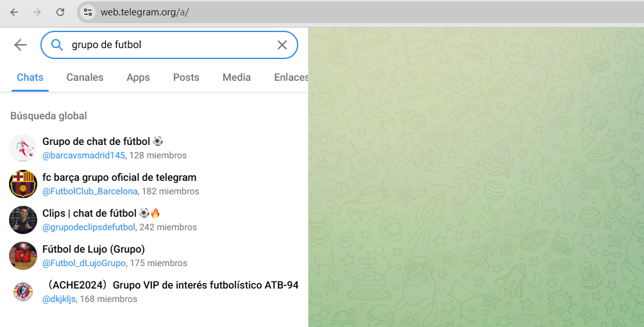Clear the search text with X icon
644x327 pixels.
pos(282,45)
